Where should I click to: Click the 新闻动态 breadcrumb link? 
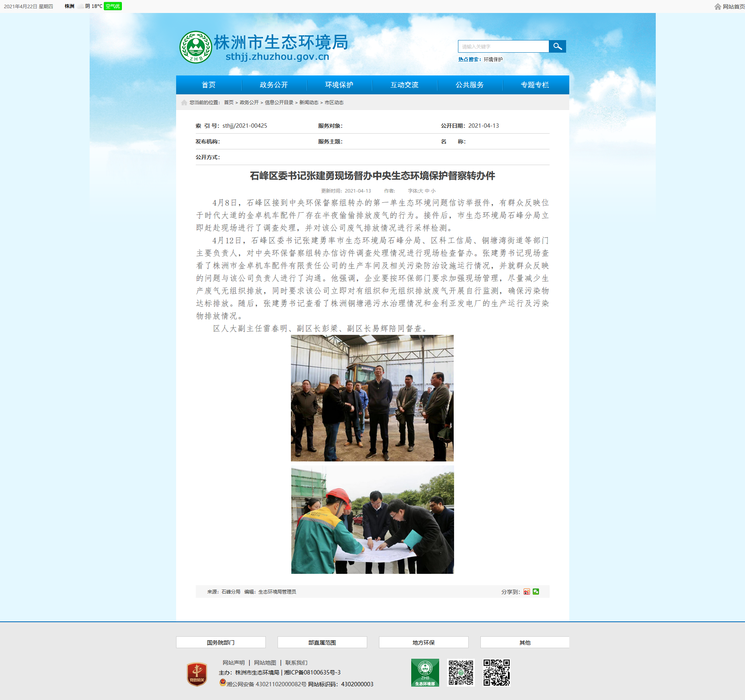[x=309, y=103]
